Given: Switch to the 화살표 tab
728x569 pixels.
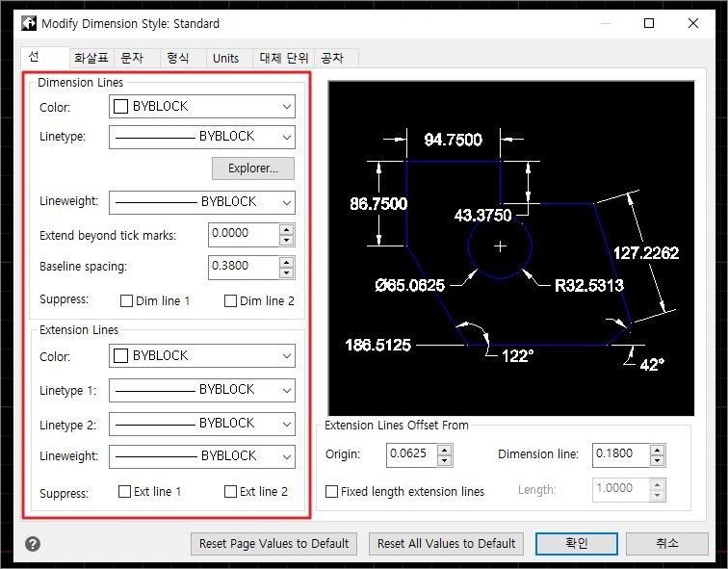Looking at the screenshot, I should [91, 58].
